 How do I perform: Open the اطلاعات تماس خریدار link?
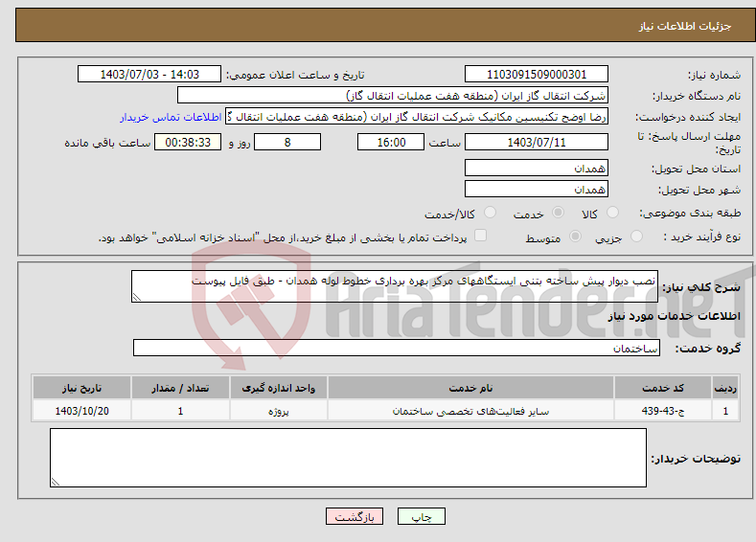(171, 117)
